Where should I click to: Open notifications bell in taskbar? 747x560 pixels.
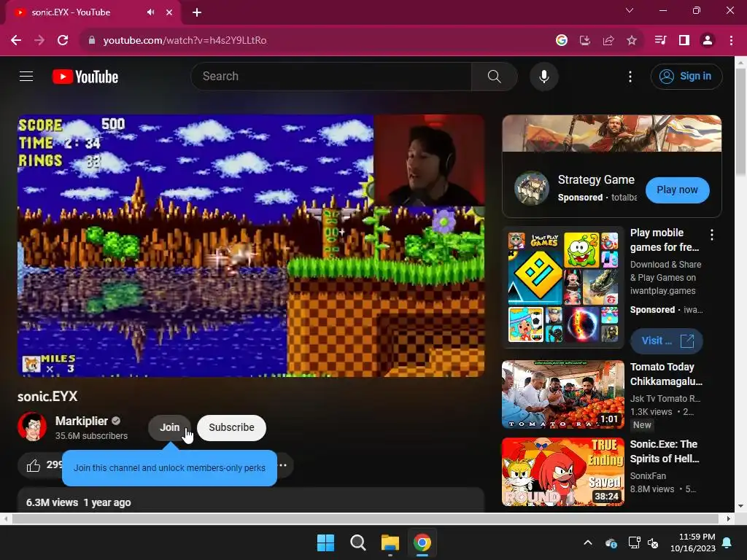(727, 542)
